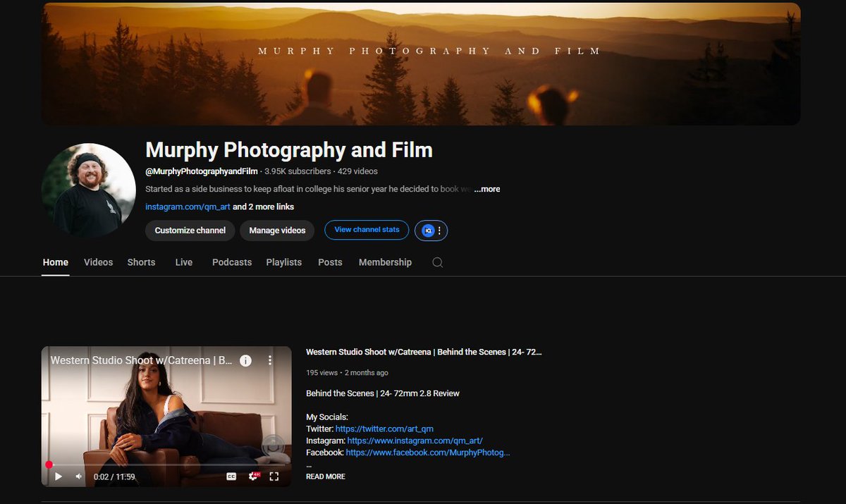846x504 pixels.
Task: Click the @MurphyPhotographyandFilm handle
Action: [202, 171]
